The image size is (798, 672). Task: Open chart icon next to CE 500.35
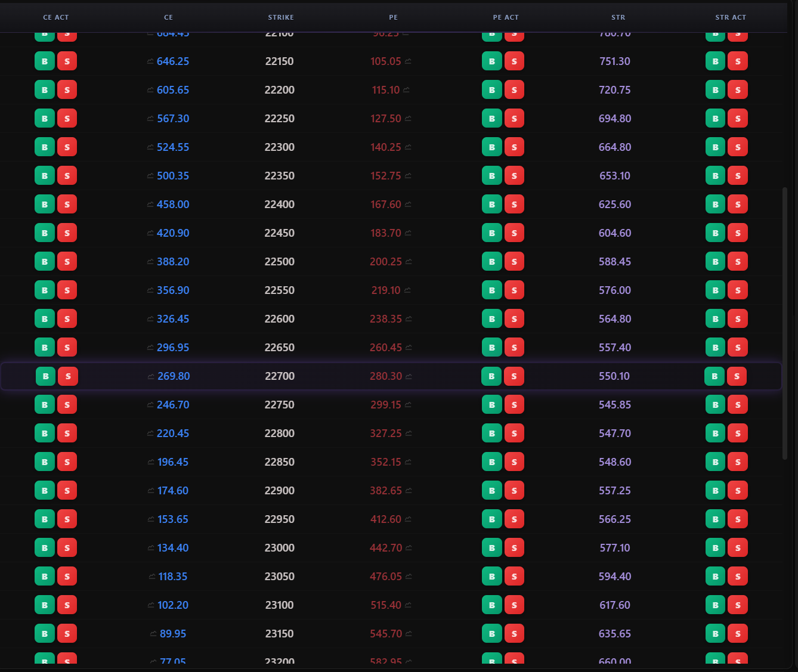pos(150,176)
